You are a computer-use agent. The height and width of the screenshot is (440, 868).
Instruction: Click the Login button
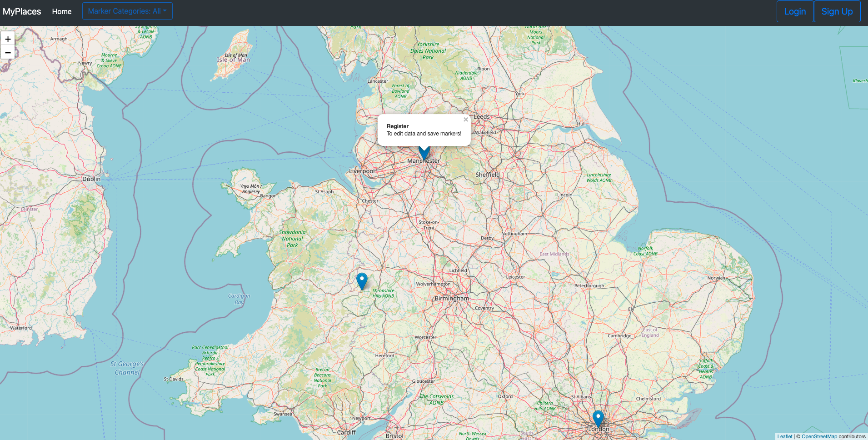(x=795, y=11)
